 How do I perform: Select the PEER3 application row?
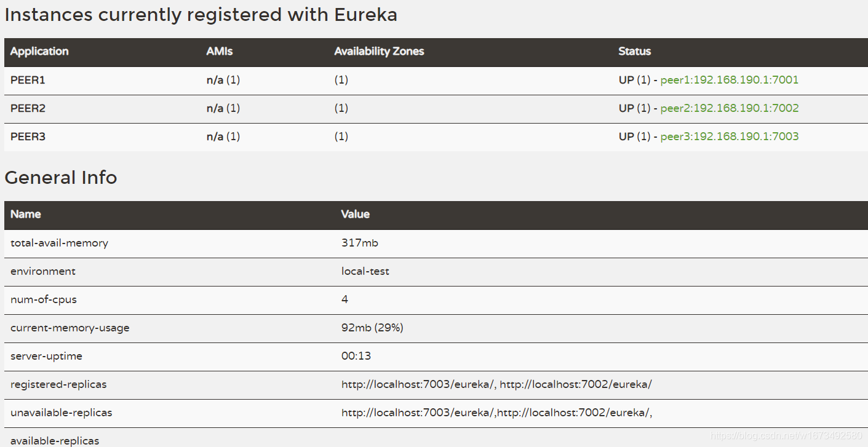(x=28, y=136)
